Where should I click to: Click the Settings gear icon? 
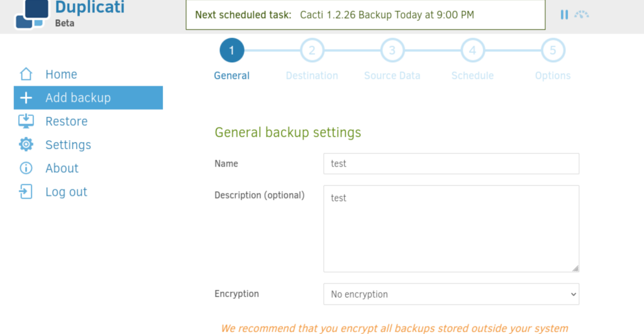[26, 145]
